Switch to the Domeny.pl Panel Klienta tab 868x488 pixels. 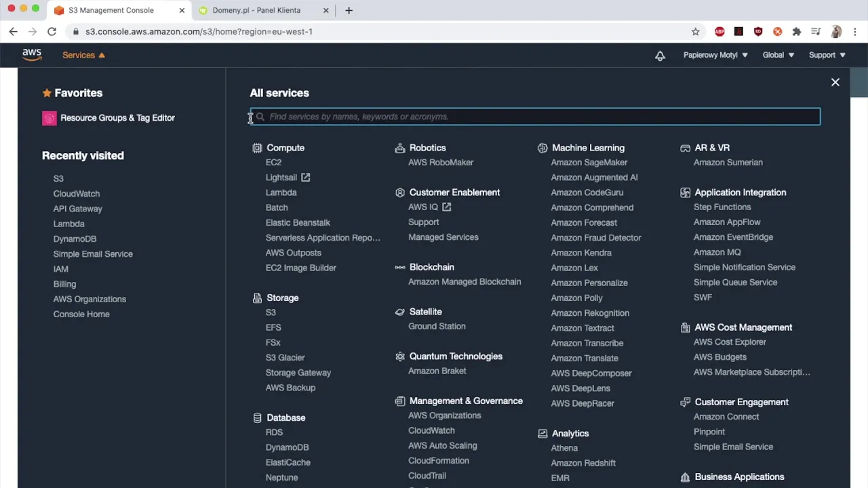tap(256, 10)
